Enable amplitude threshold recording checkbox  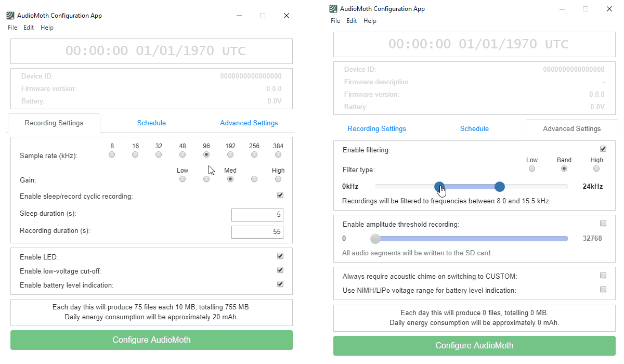click(603, 223)
